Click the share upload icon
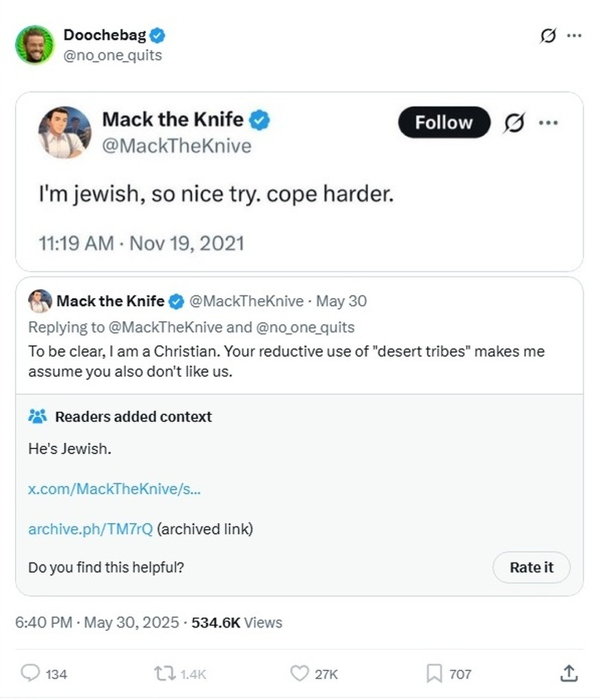This screenshot has width=600, height=700. (568, 673)
